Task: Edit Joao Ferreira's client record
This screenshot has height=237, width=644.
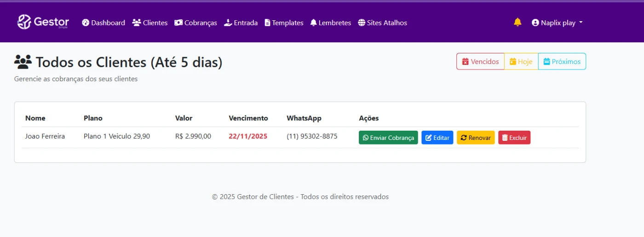Action: (x=437, y=138)
